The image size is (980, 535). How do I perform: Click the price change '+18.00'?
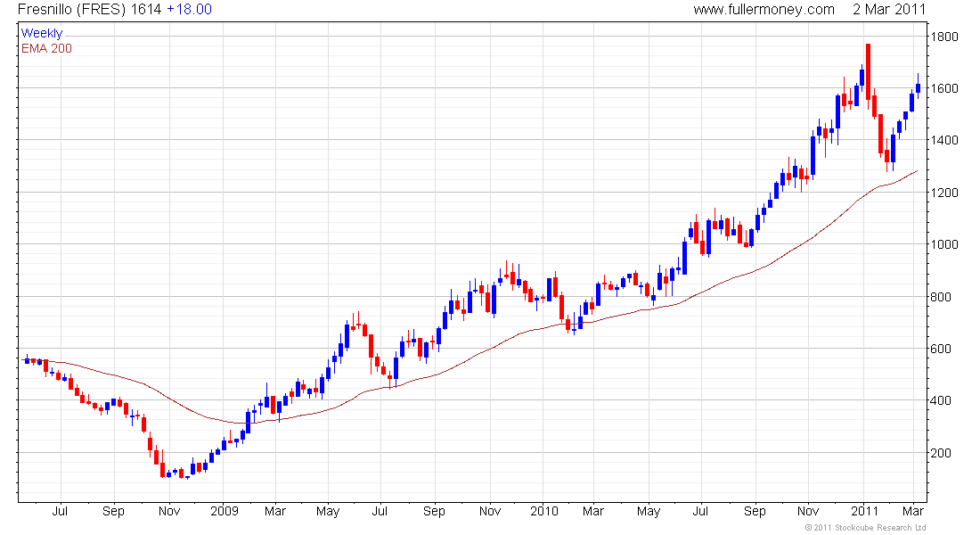tap(190, 10)
